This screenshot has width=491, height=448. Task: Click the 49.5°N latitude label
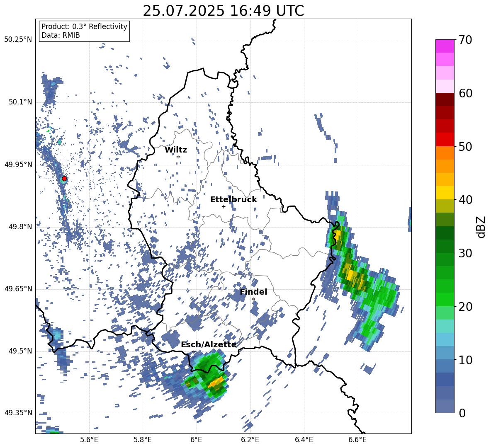pyautogui.click(x=20, y=351)
